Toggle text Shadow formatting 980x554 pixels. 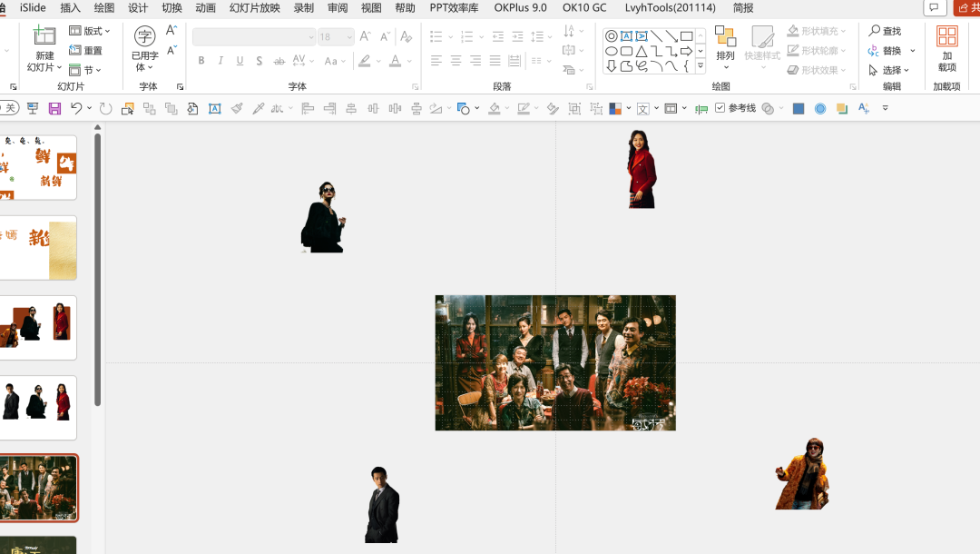pos(260,61)
